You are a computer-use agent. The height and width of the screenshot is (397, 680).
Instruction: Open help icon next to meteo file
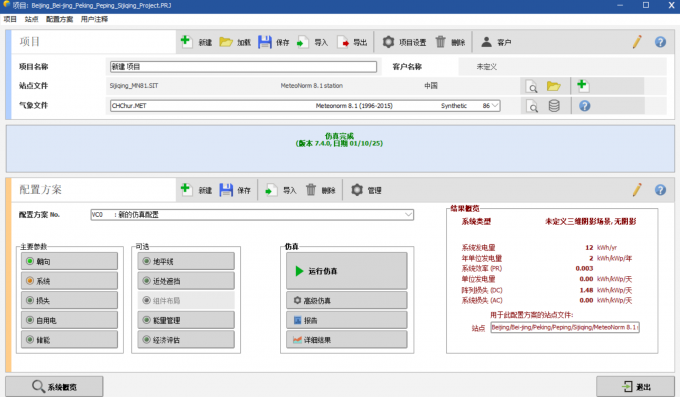585,106
